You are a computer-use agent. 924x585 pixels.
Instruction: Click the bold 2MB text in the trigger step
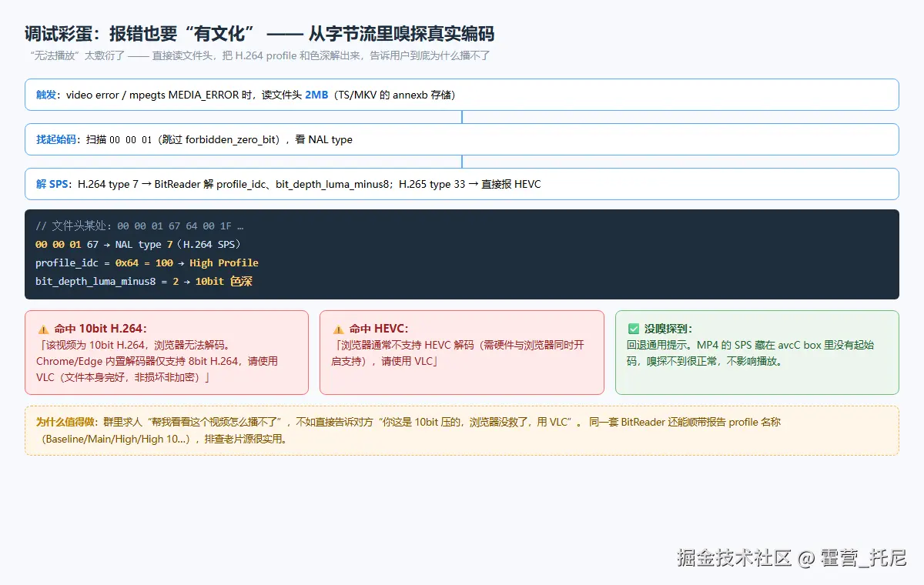316,95
